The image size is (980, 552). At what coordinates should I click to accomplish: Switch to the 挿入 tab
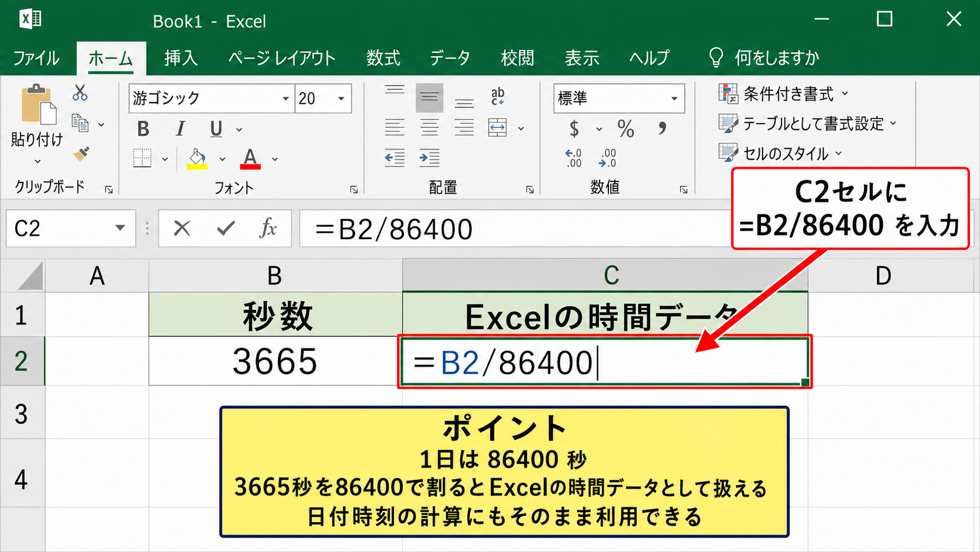click(181, 58)
